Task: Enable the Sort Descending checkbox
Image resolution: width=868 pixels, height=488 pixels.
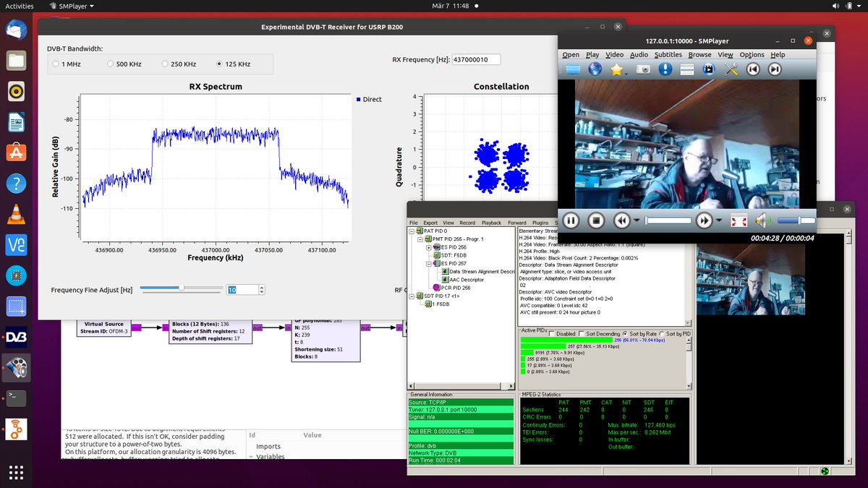Action: [582, 334]
